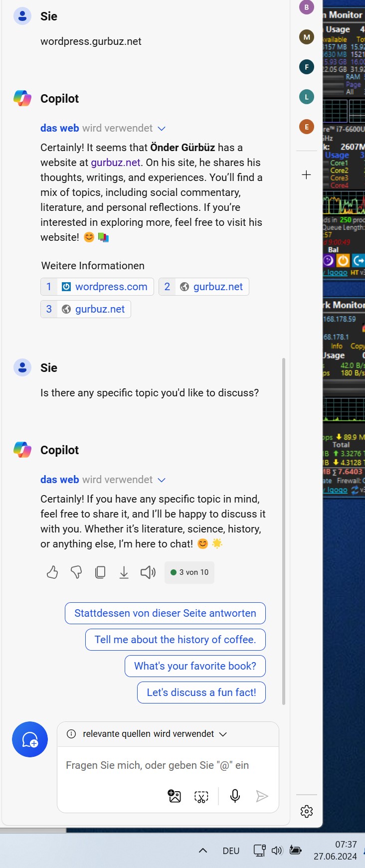This screenshot has height=868, width=365.
Task: Click the blue logout arrow icon in the gadget
Action: tap(359, 260)
